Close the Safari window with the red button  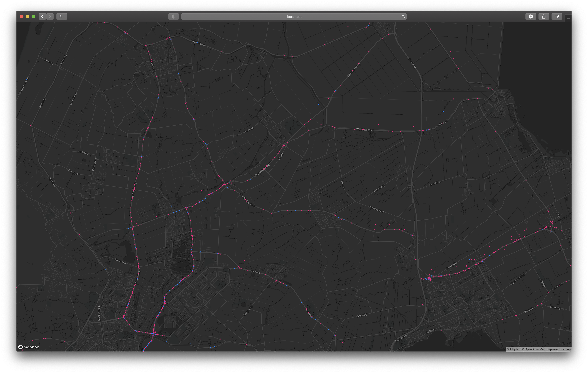(x=21, y=16)
